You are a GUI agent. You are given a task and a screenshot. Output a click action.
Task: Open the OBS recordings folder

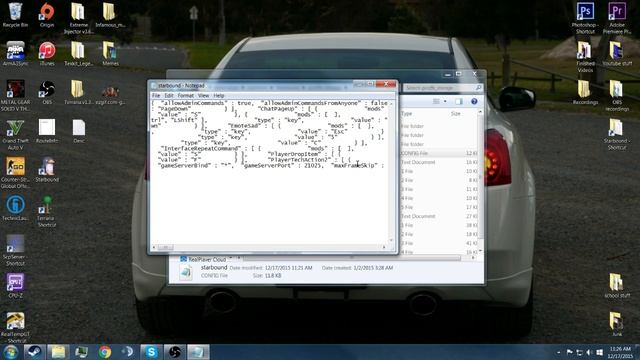[617, 96]
